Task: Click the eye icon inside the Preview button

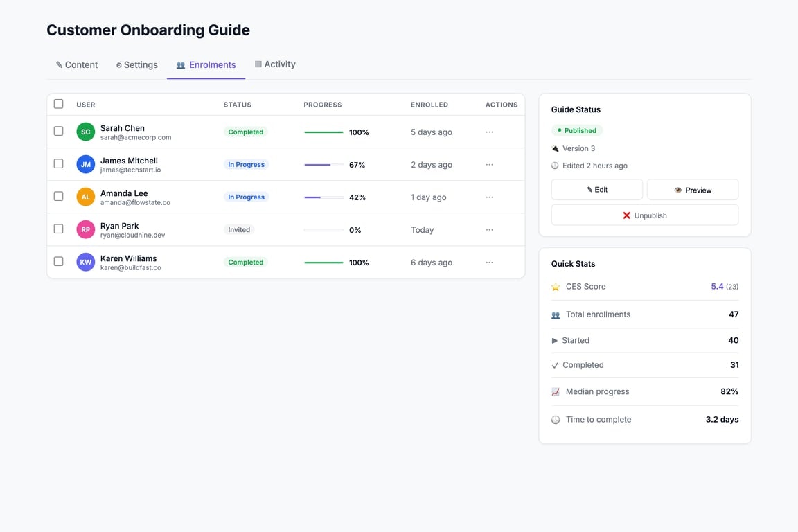Action: (680, 189)
